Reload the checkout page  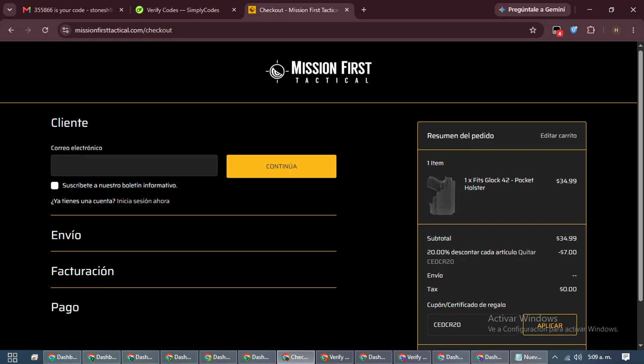pos(45,30)
